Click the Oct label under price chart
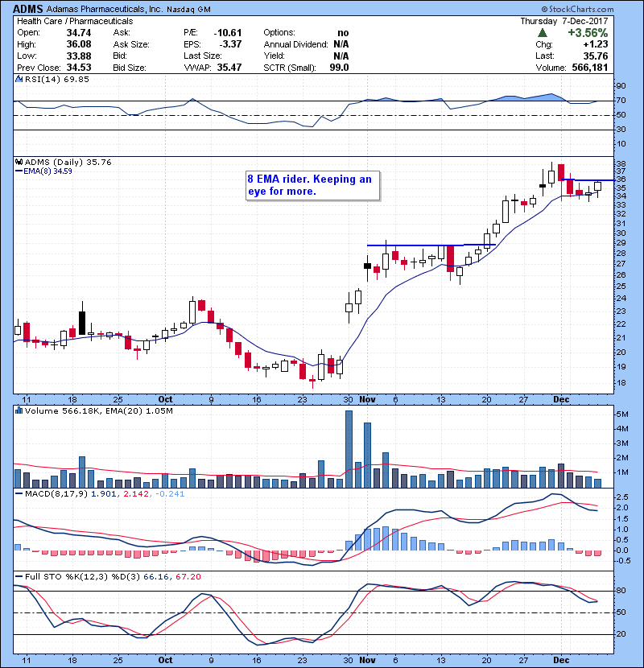Image resolution: width=644 pixels, height=668 pixels. [165, 399]
